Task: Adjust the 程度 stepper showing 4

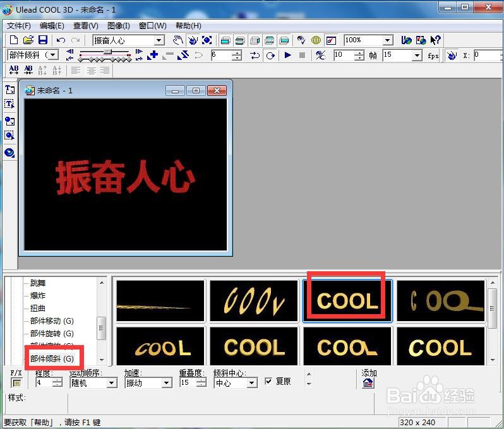Action: click(x=57, y=383)
